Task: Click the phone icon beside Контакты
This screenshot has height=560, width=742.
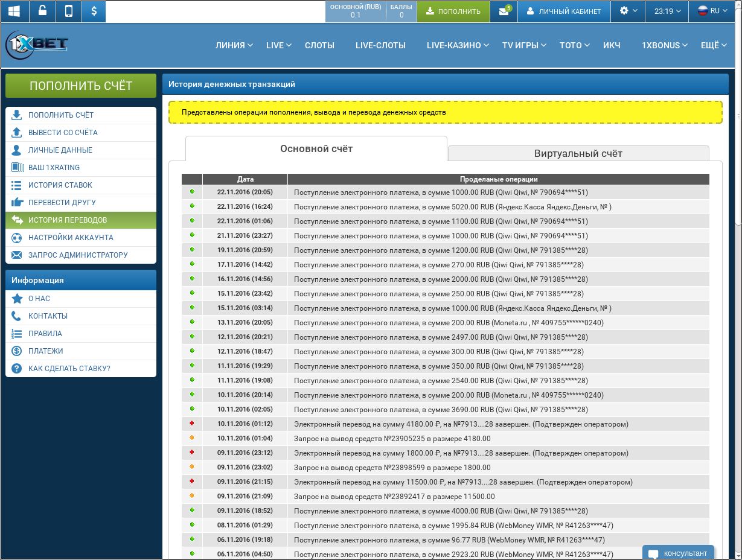Action: tap(17, 316)
